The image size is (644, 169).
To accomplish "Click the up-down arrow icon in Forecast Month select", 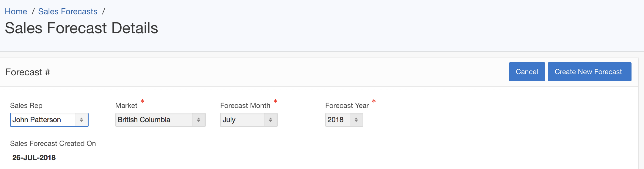I will 271,120.
